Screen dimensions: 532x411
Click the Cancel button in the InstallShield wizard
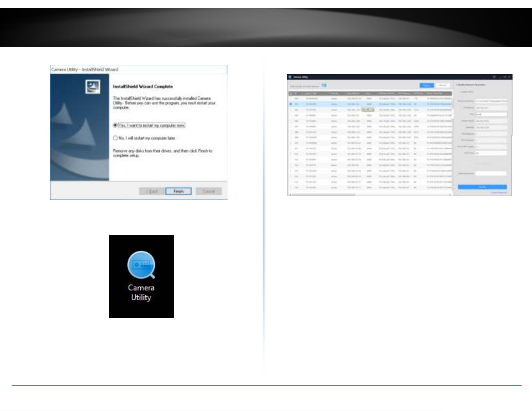point(208,191)
